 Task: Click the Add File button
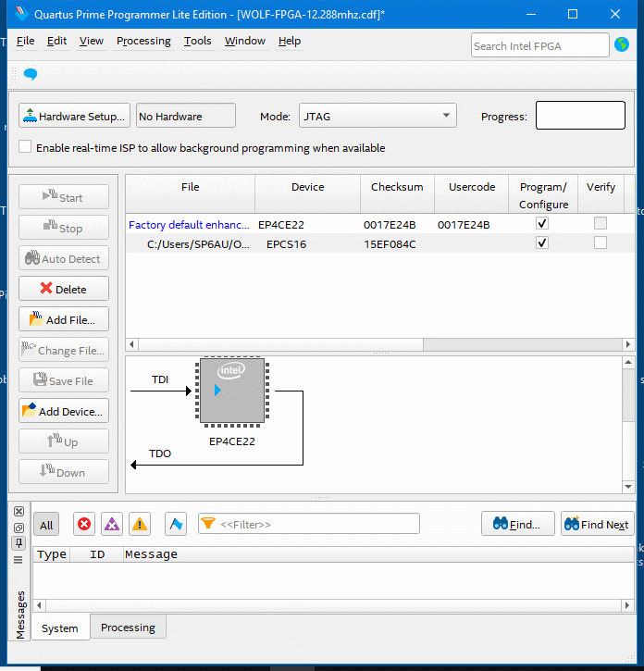pyautogui.click(x=64, y=319)
